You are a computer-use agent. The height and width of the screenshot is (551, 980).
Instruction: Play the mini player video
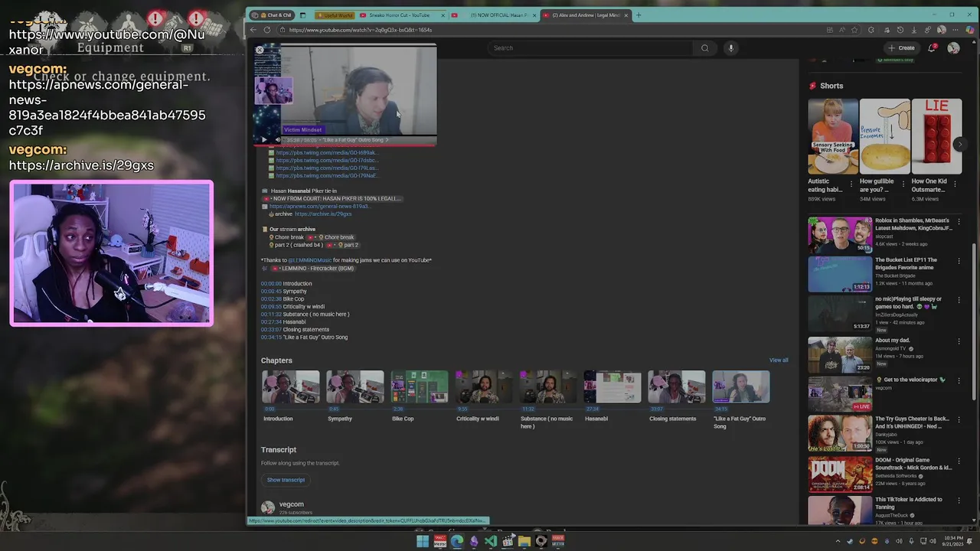coord(264,140)
